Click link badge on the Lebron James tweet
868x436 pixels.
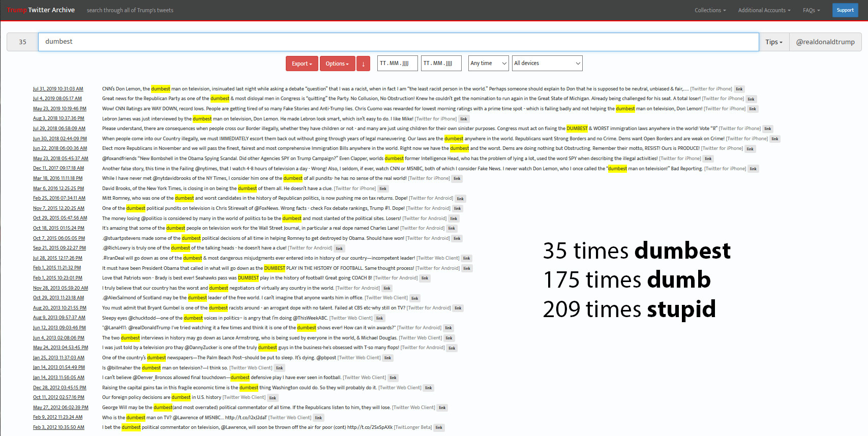coord(463,119)
